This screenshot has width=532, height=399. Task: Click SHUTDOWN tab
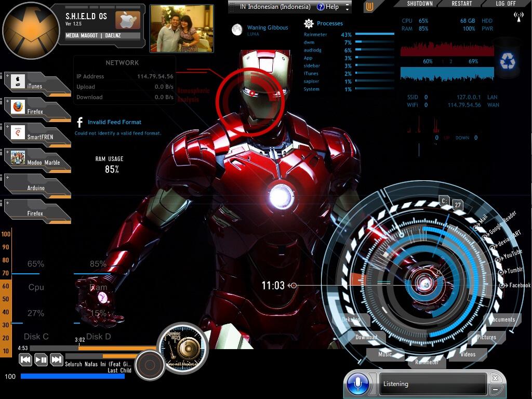(x=420, y=4)
